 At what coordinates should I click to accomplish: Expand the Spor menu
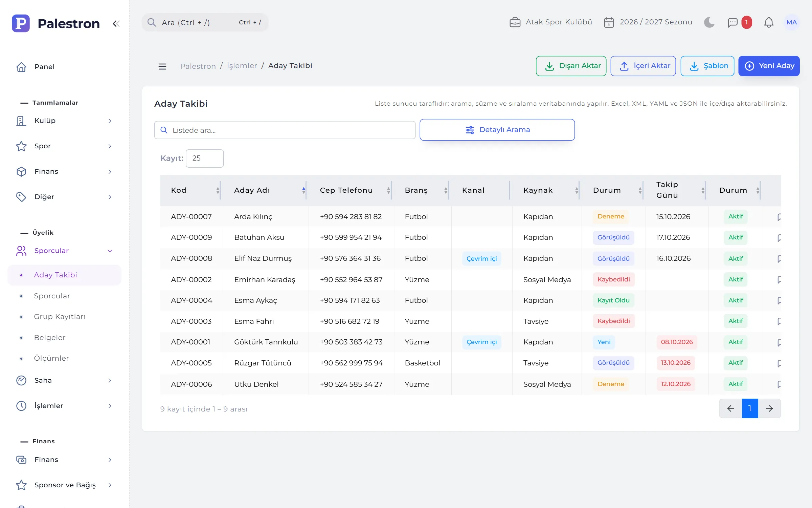(64, 146)
